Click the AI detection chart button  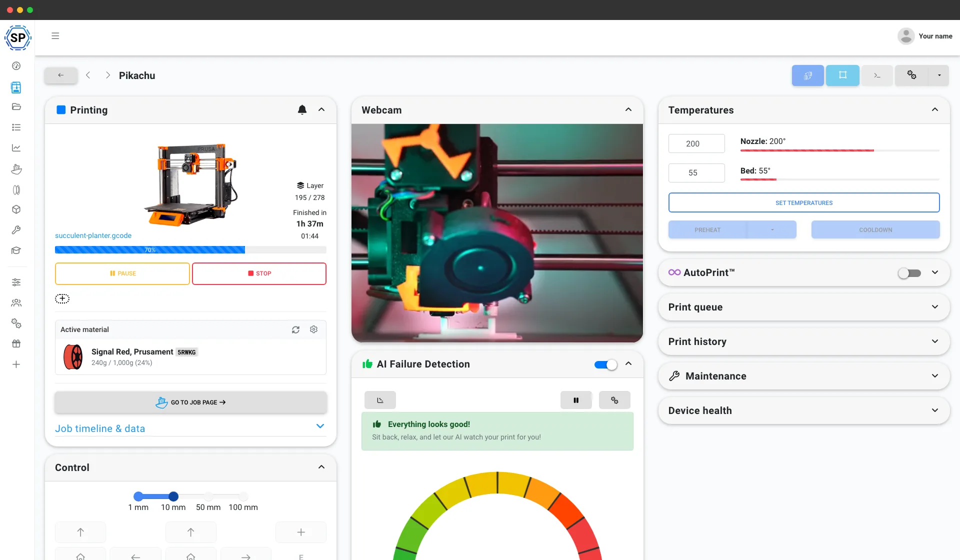380,400
